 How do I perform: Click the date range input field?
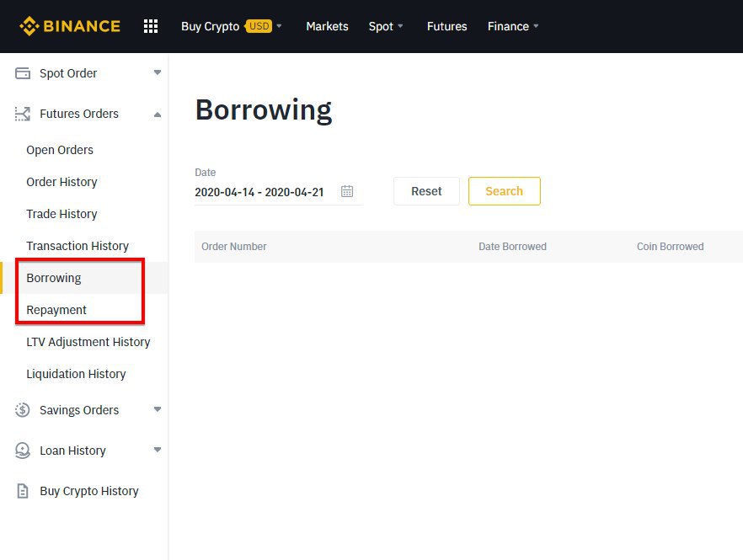click(279, 192)
